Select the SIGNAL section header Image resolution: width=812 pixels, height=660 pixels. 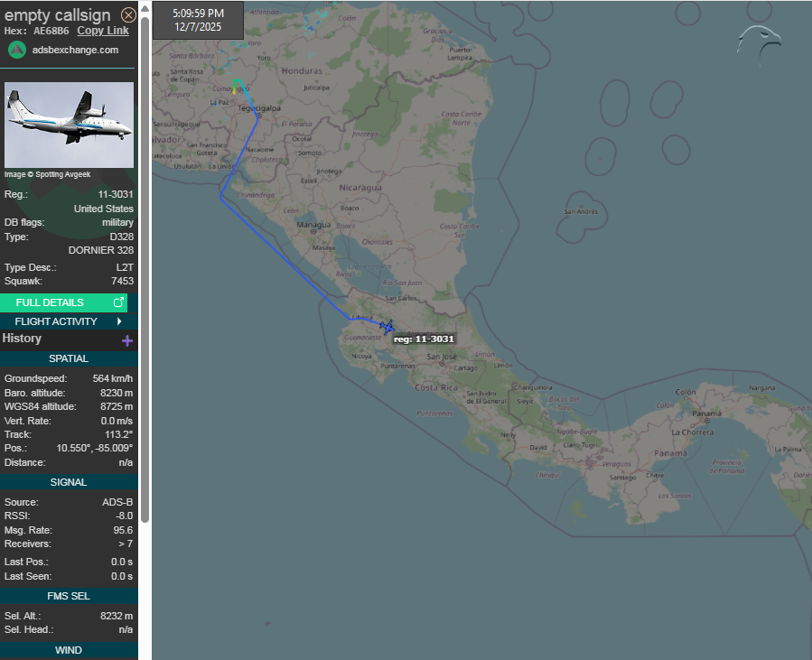[x=69, y=482]
